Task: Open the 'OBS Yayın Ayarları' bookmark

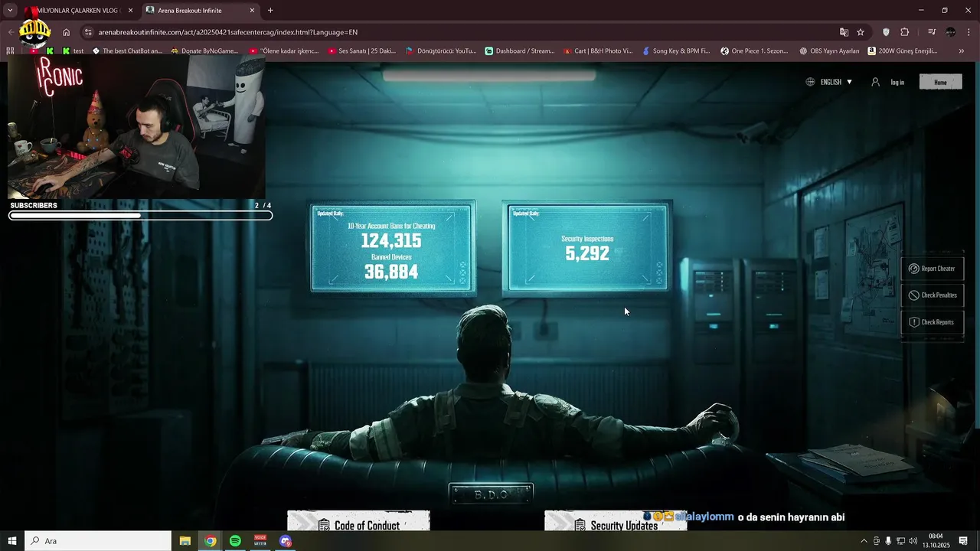Action: 829,51
